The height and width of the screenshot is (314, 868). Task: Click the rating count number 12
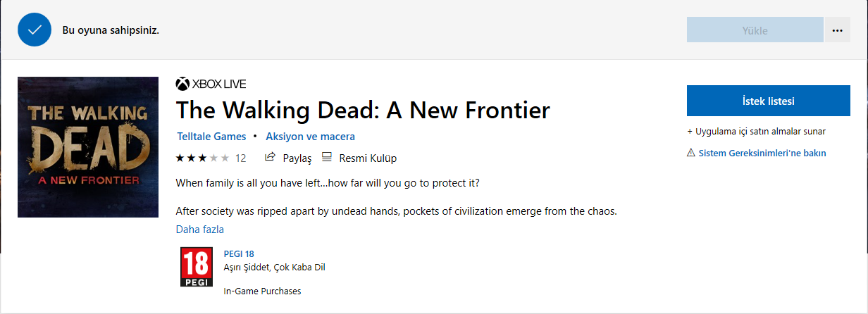coord(240,158)
